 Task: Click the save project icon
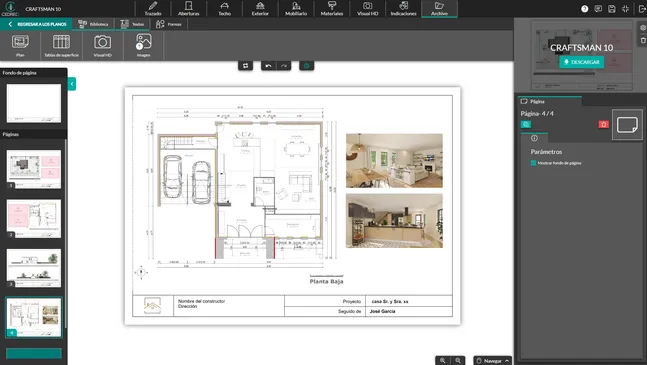[x=612, y=9]
